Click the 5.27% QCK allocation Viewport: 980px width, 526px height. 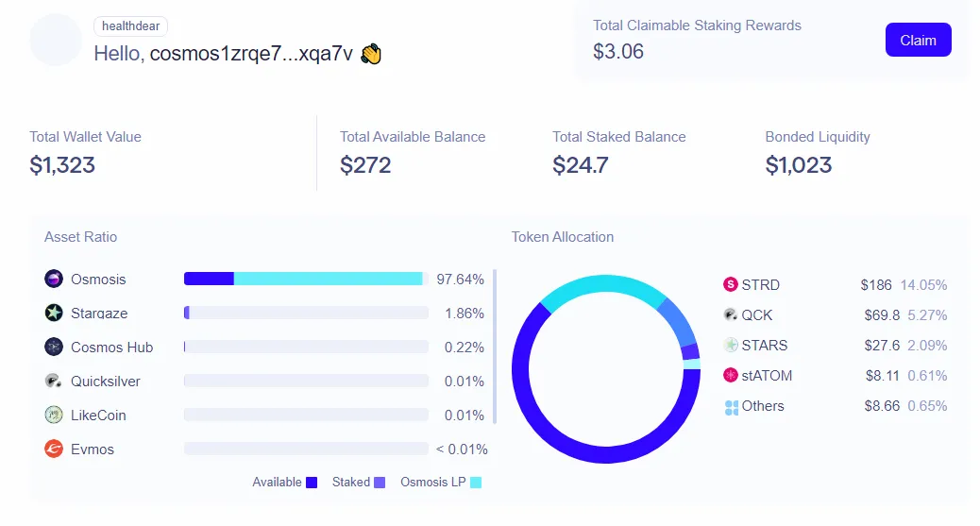pos(927,315)
